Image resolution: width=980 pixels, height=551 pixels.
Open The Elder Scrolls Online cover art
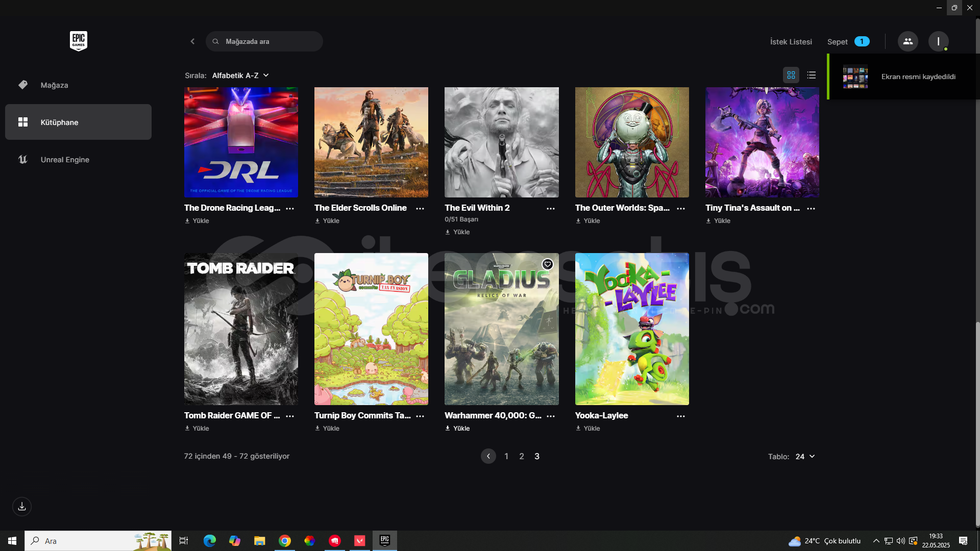(x=371, y=142)
